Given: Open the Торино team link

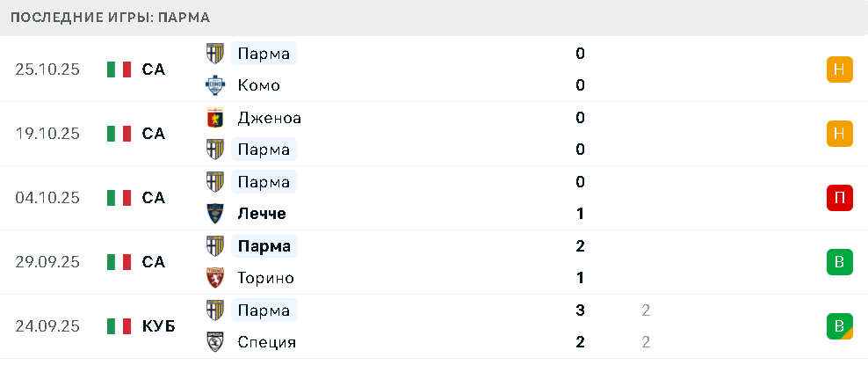Looking at the screenshot, I should (x=265, y=278).
